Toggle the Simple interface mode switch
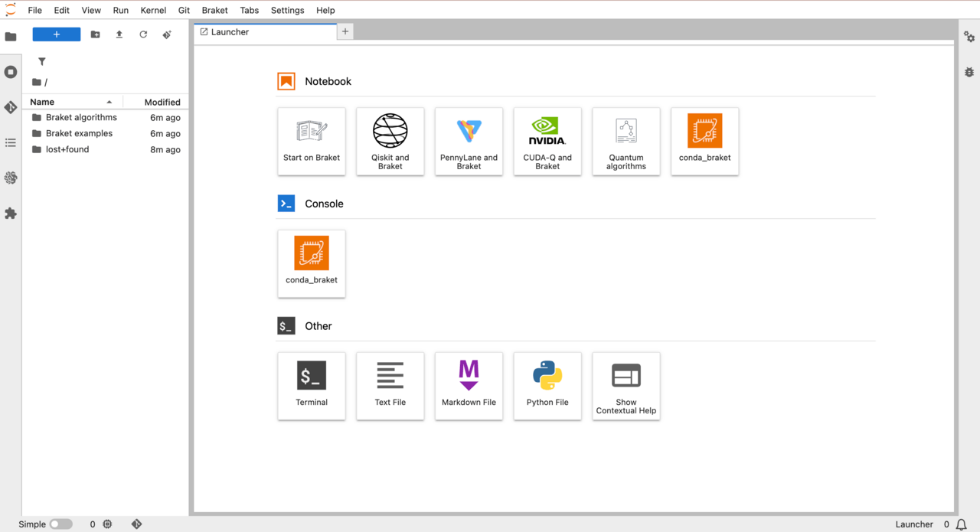Image resolution: width=980 pixels, height=532 pixels. point(60,524)
